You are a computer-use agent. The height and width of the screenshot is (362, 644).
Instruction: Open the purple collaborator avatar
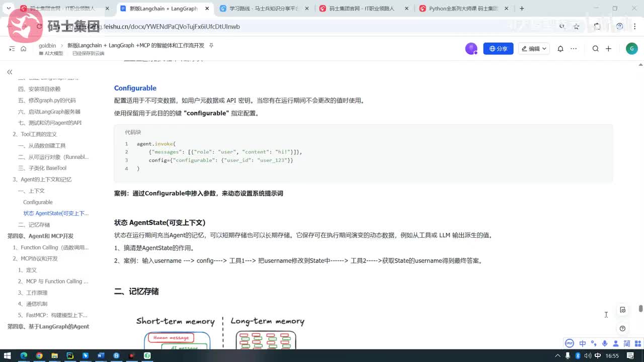point(471,49)
